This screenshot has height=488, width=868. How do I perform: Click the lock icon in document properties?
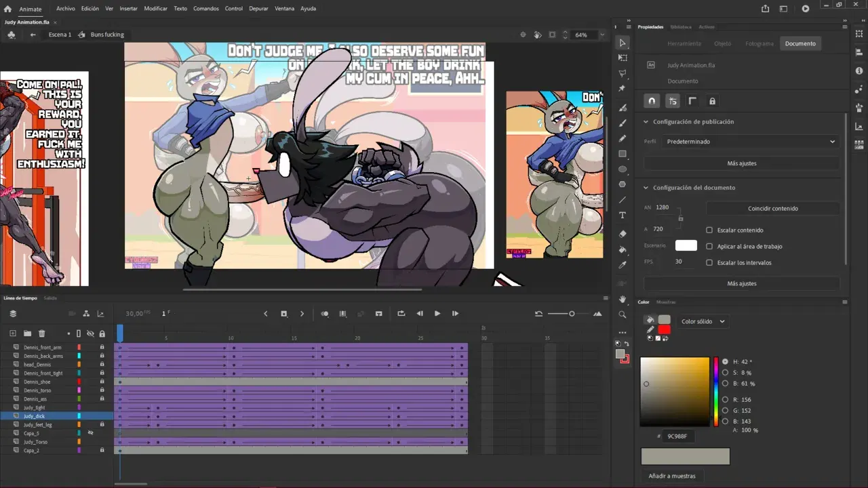point(712,101)
